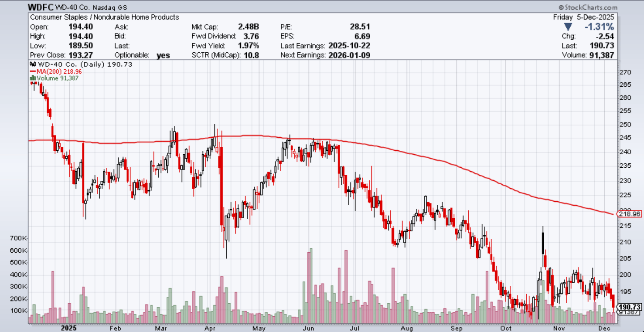Click the volume bars legend icon
Viewport: 644px width, 332px height.
point(33,78)
